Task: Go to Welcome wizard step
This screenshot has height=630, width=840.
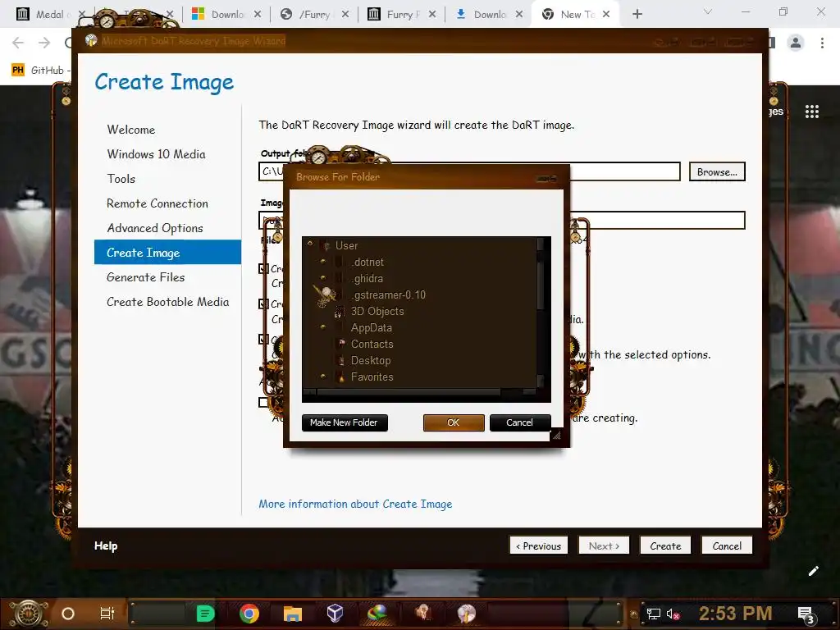Action: tap(130, 130)
